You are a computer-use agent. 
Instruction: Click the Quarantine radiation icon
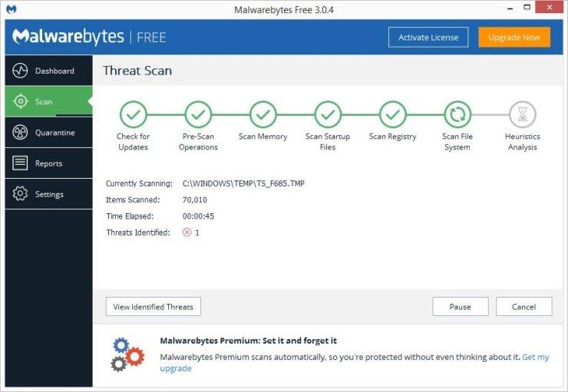coord(21,133)
